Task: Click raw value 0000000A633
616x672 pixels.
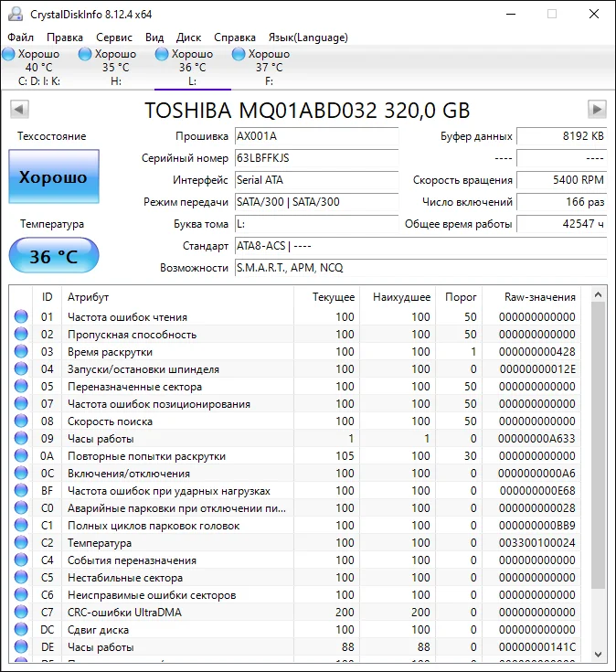Action: click(536, 439)
